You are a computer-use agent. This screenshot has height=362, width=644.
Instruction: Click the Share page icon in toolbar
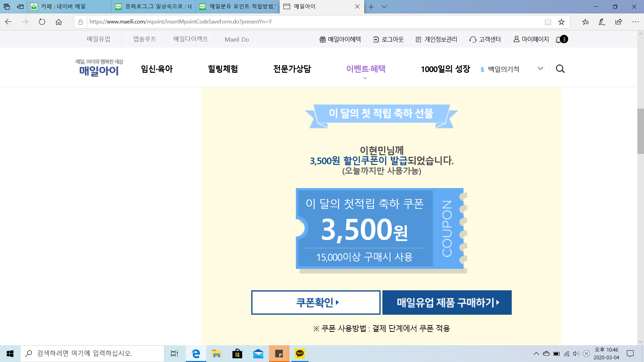click(619, 22)
